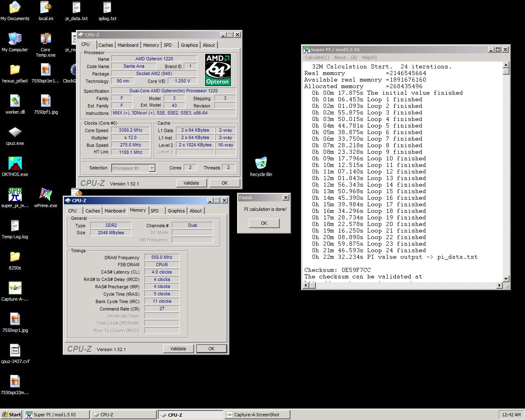525x420 pixels.
Task: Click the 'Checksum: 0E59F7CC' line
Action: [338, 270]
